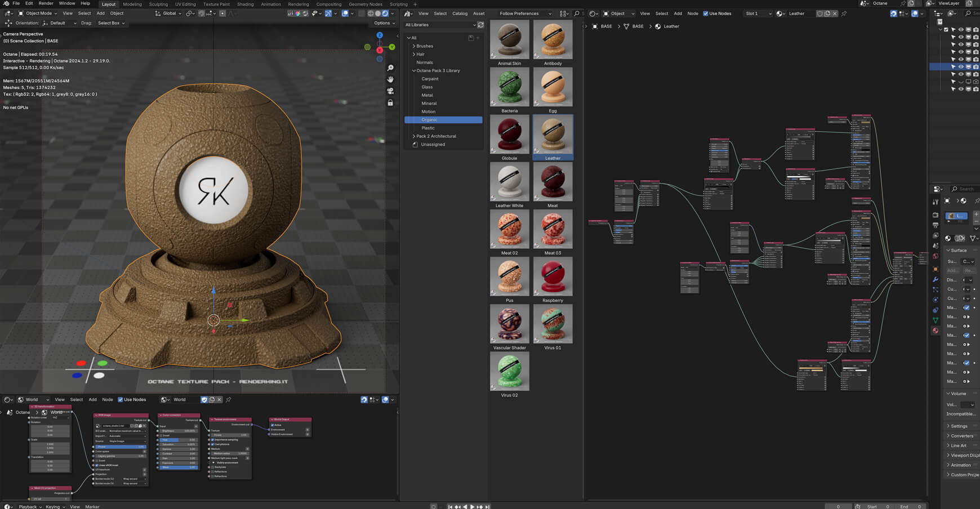
Task: Open the Modifiers wrench tab icon
Action: 936,279
